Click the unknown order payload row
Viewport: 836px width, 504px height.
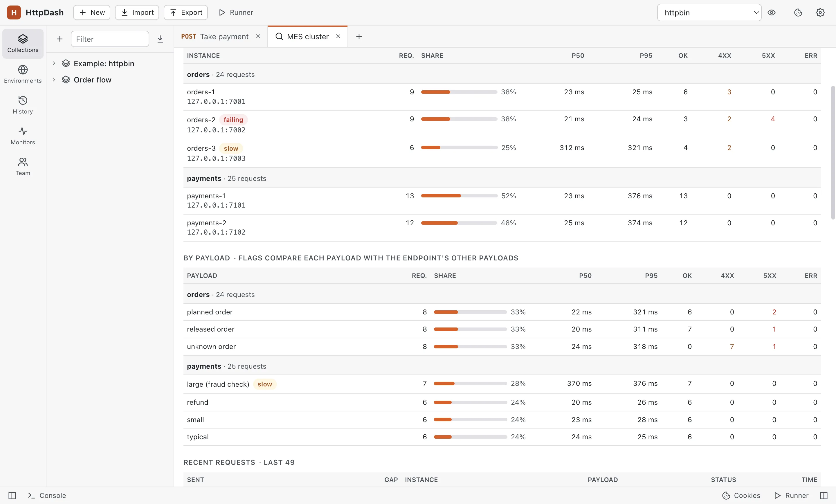pos(502,347)
